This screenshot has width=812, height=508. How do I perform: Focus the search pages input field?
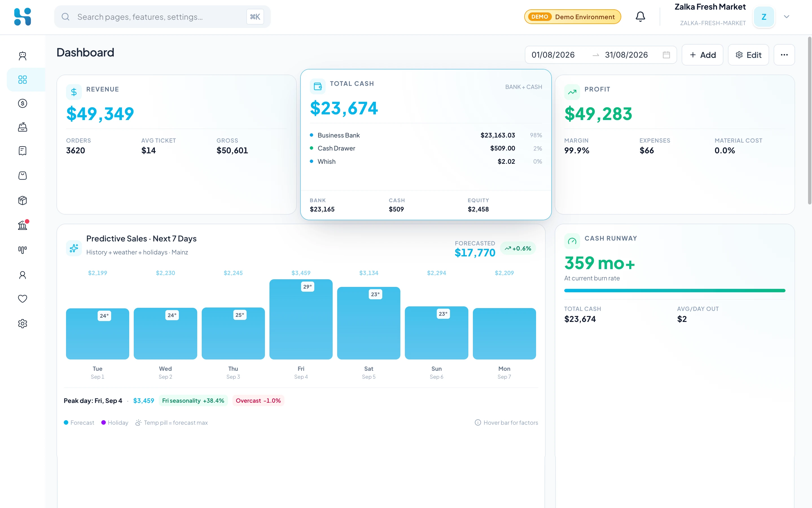[162, 17]
